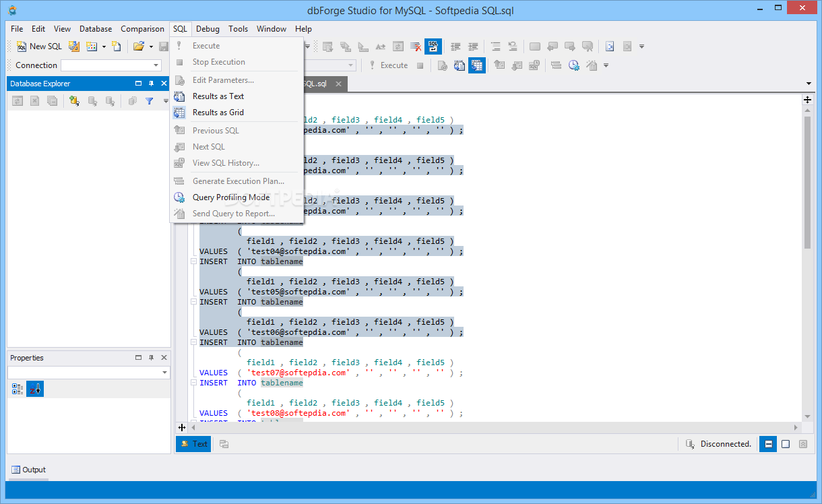
Task: Close the Softpedia SQL.sql document tab
Action: pyautogui.click(x=338, y=84)
